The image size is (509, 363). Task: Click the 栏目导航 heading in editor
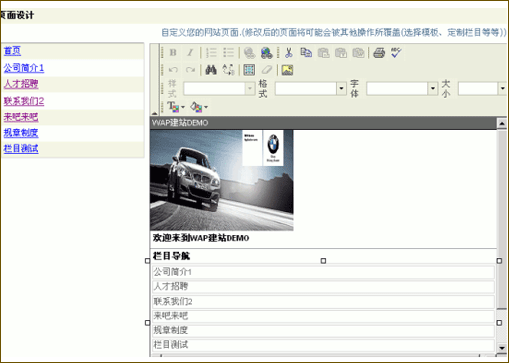(171, 256)
